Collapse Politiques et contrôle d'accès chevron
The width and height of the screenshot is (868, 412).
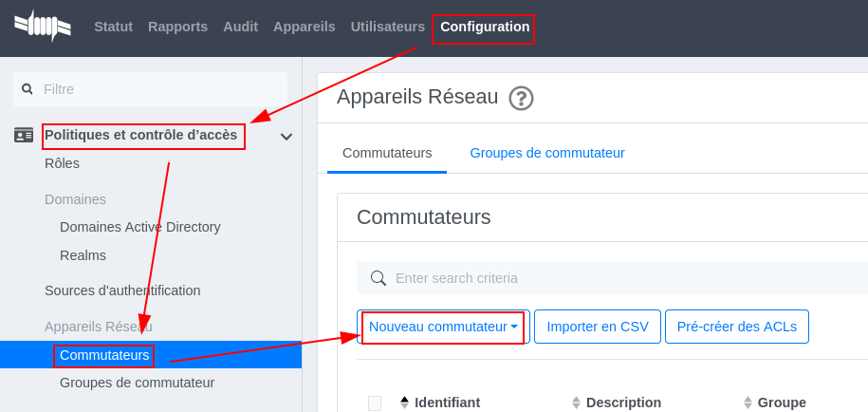pyautogui.click(x=286, y=137)
